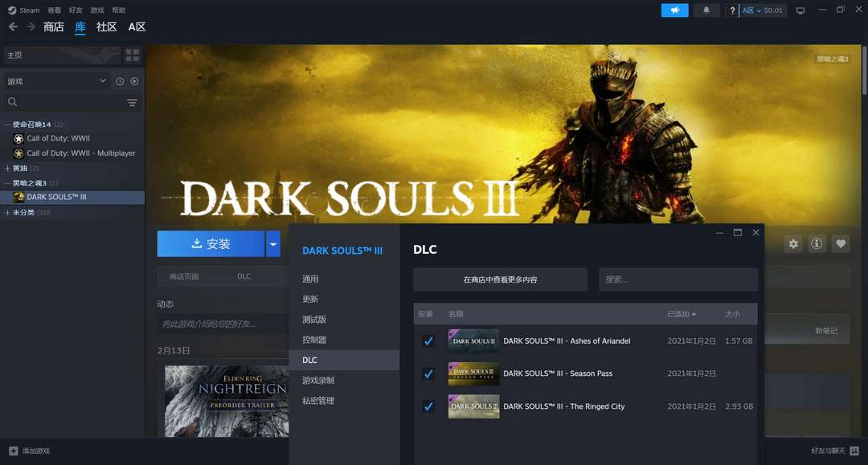868x465 pixels.
Task: Open 更新 properties section
Action: [344, 299]
